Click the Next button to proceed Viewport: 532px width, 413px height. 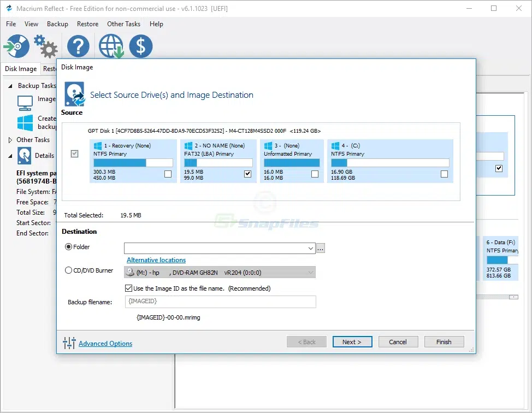tap(352, 341)
